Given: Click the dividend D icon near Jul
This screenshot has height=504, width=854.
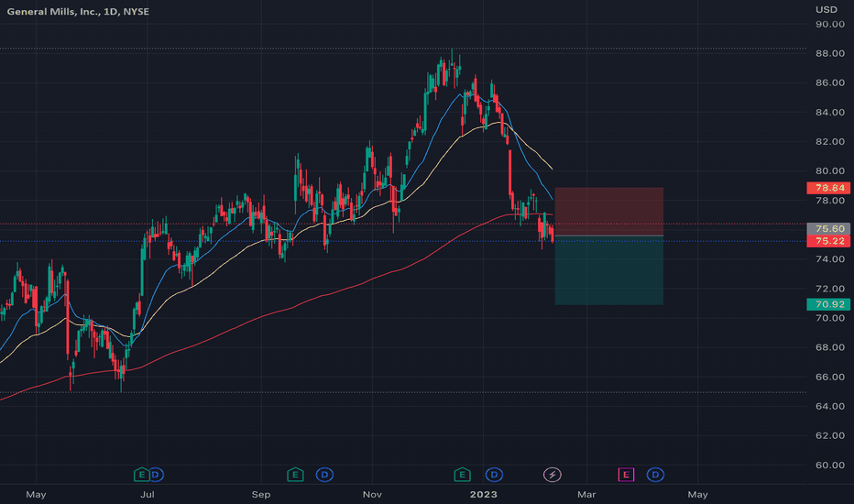Looking at the screenshot, I should click(156, 475).
